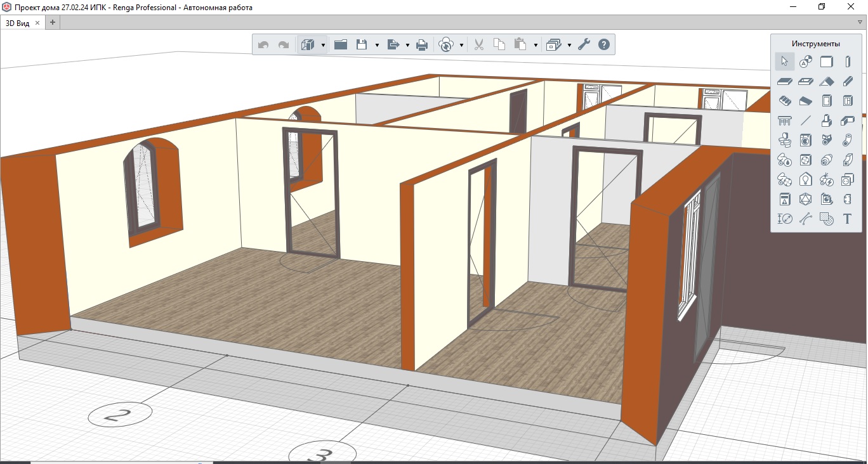This screenshot has height=464, width=868.
Task: Select the Text tool (T icon)
Action: pyautogui.click(x=847, y=219)
